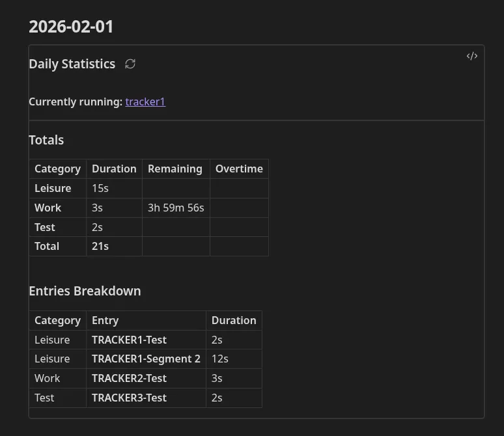504x436 pixels.
Task: Select the 3h 59m 56s remaining value
Action: 176,208
